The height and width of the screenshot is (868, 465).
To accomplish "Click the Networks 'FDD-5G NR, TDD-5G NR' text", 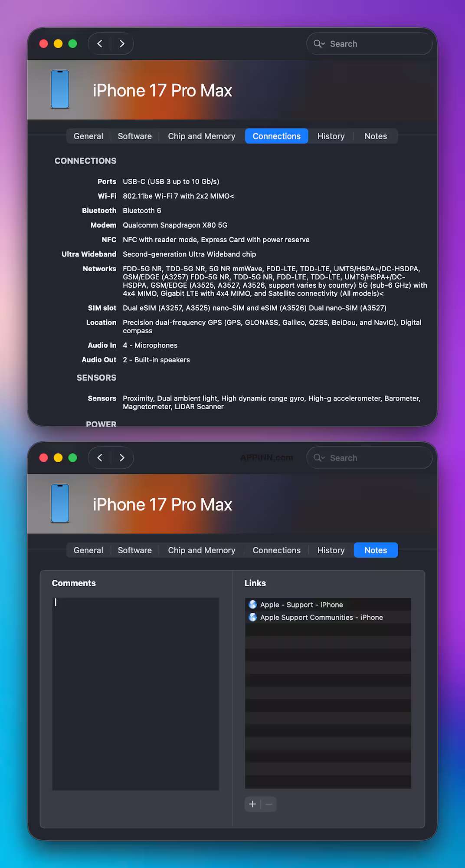I will point(275,281).
